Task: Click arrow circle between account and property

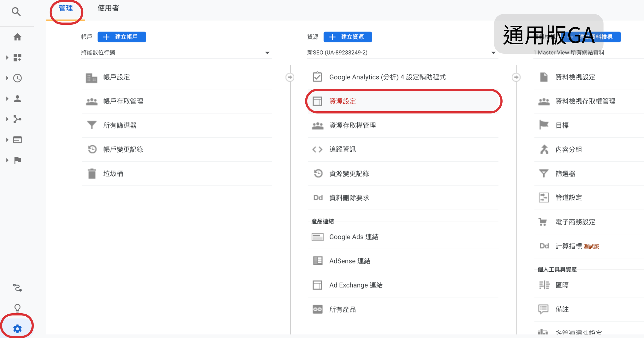Action: (290, 77)
